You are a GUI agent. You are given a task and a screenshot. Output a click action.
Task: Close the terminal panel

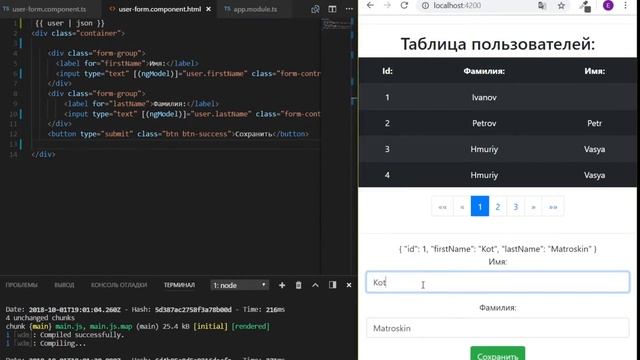349,285
